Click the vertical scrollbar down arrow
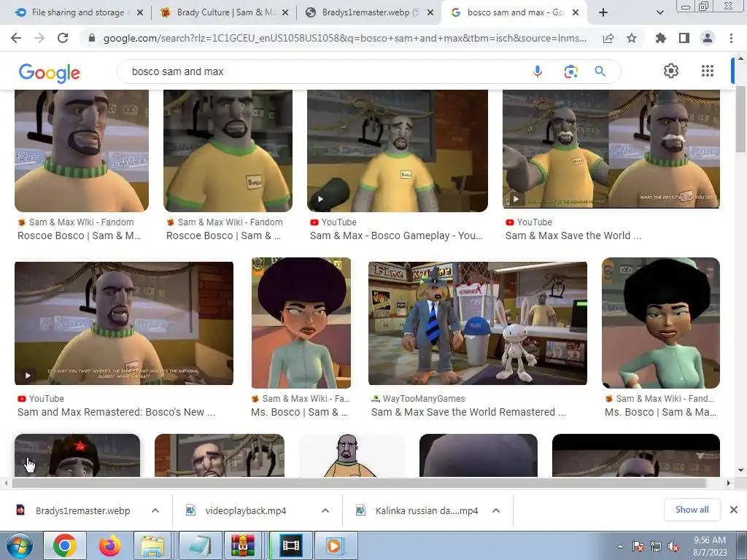The height and width of the screenshot is (560, 747). pos(740,470)
